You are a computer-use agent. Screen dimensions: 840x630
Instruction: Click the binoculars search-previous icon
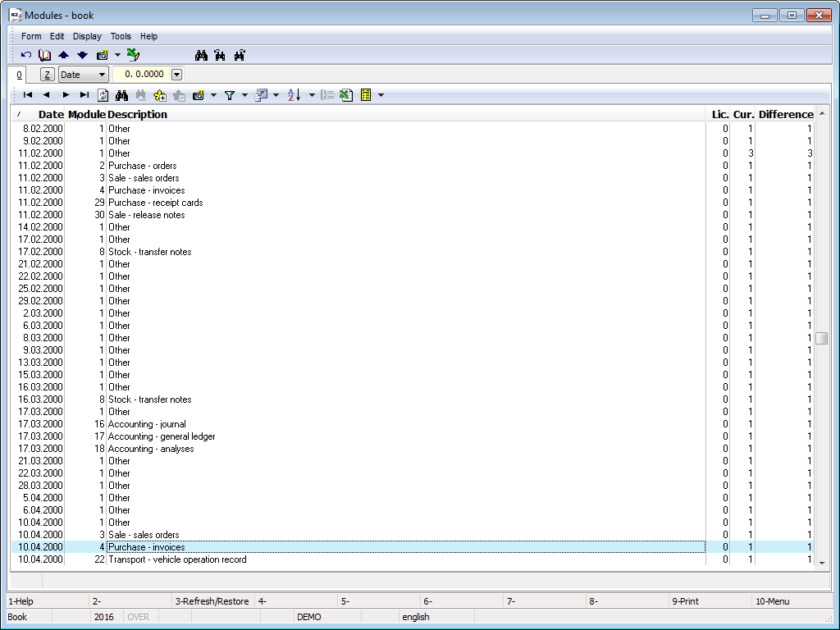coord(220,55)
